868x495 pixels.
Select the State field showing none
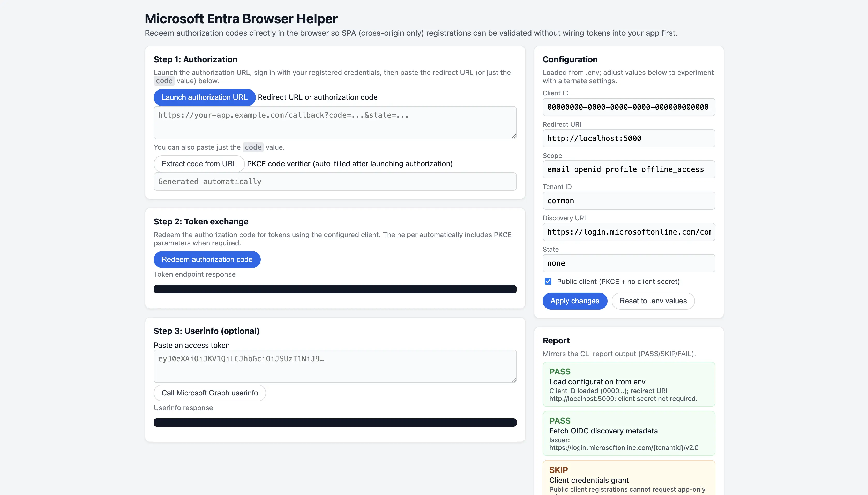pyautogui.click(x=629, y=263)
